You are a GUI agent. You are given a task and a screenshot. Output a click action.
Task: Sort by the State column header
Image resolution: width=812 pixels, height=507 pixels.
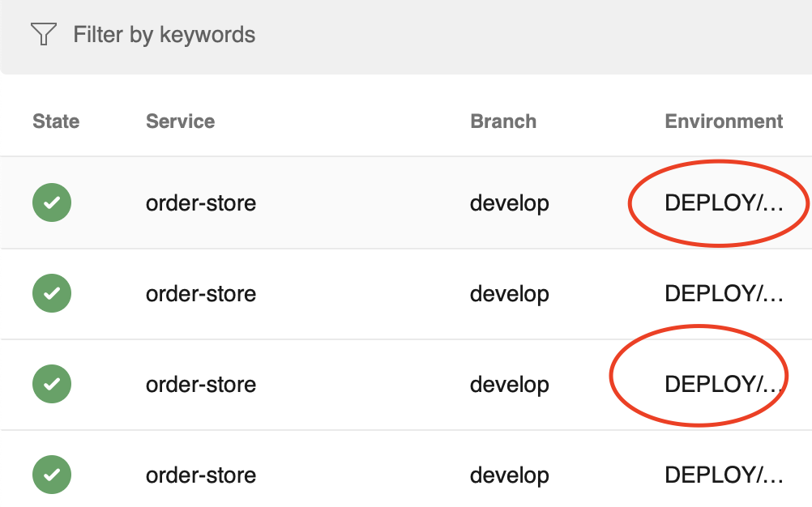(x=55, y=121)
